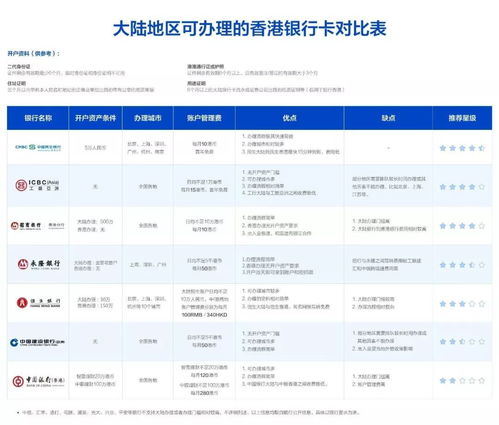Click the 上海、深圳、广州 city cell for 永隆银行
The height and width of the screenshot is (425, 499).
[148, 264]
